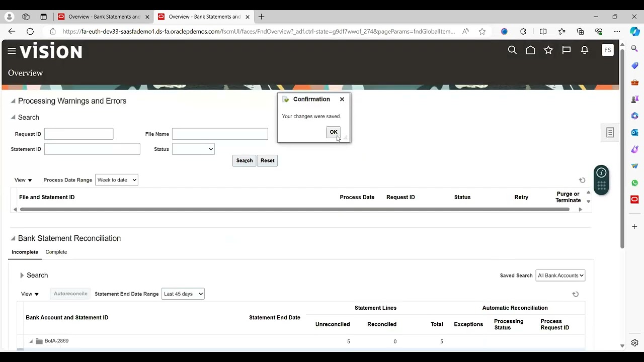Open Watchlist flag icon

tap(567, 50)
